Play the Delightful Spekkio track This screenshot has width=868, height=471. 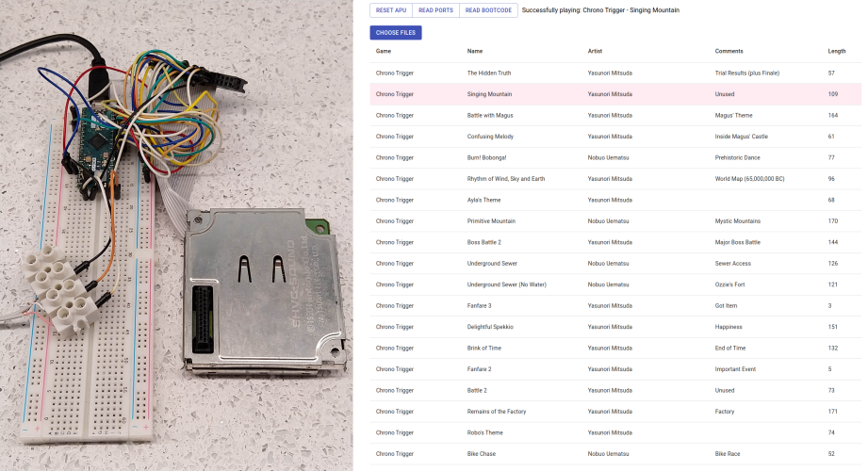(x=490, y=327)
